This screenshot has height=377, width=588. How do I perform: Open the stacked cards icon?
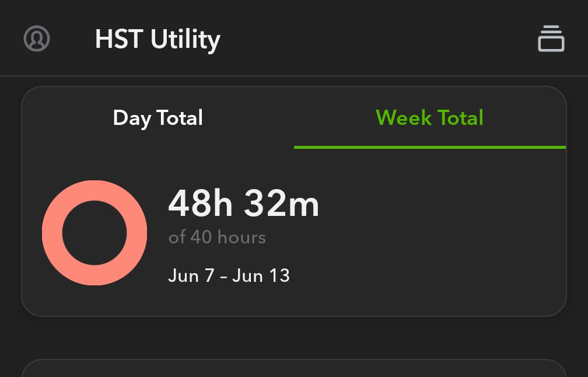[551, 39]
